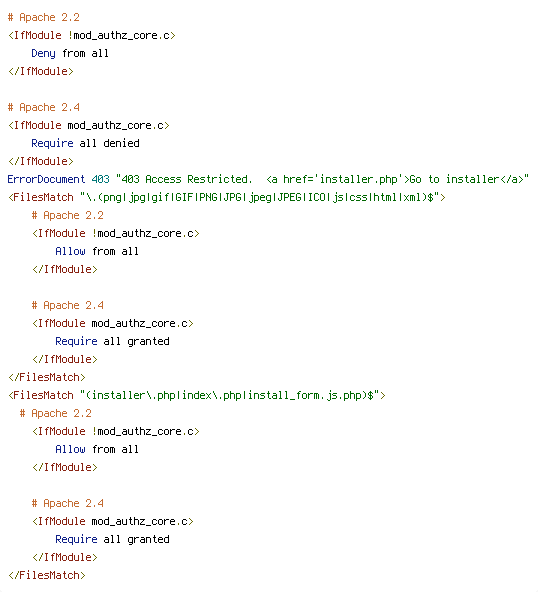Click the last '# Apache 2.4' comment
Screen dimensions: 538x592
(68, 503)
